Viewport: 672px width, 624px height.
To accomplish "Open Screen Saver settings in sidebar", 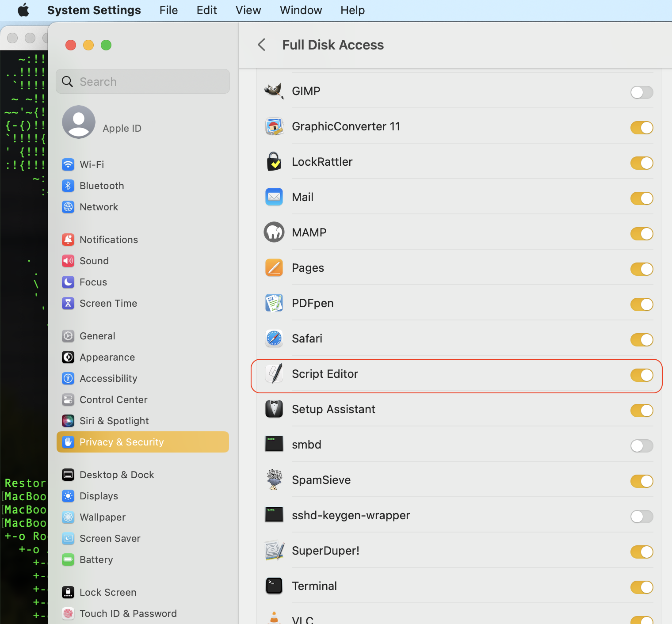I will (x=143, y=538).
